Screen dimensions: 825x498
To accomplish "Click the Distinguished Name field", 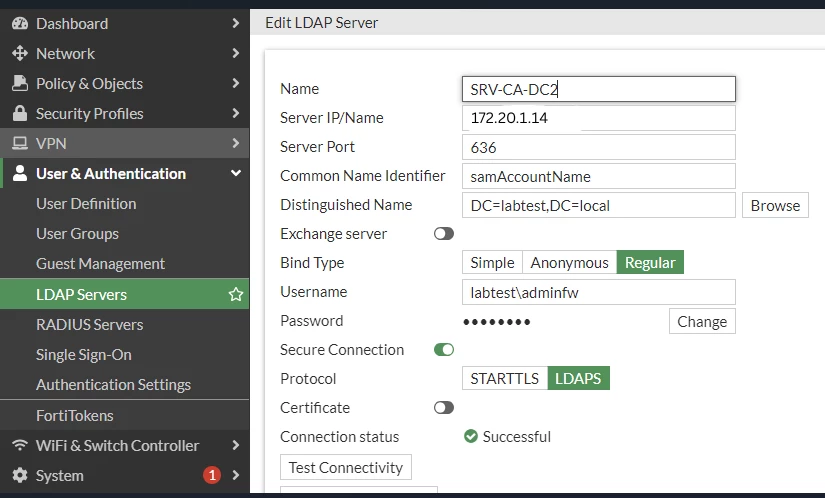I will 599,205.
